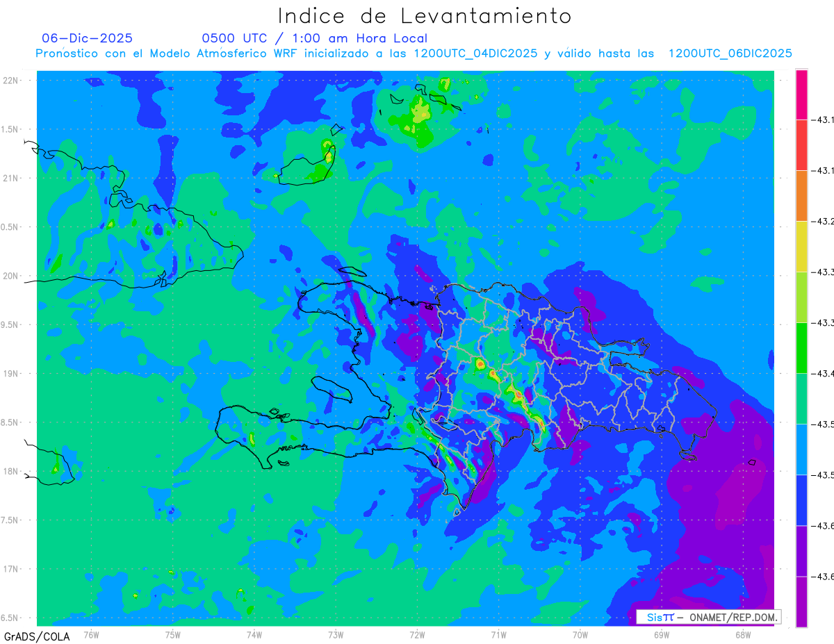The width and height of the screenshot is (834, 644).
Task: Click the '7.5N' latitude label
Action: point(10,520)
